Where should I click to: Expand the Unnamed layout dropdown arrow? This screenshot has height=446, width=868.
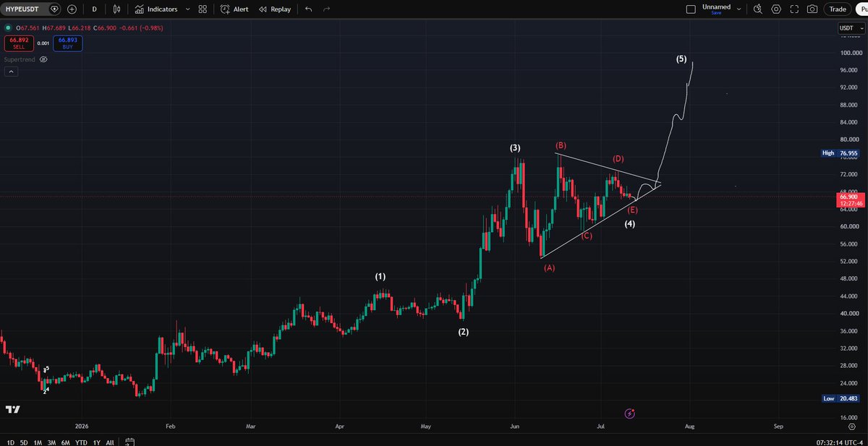pos(738,9)
